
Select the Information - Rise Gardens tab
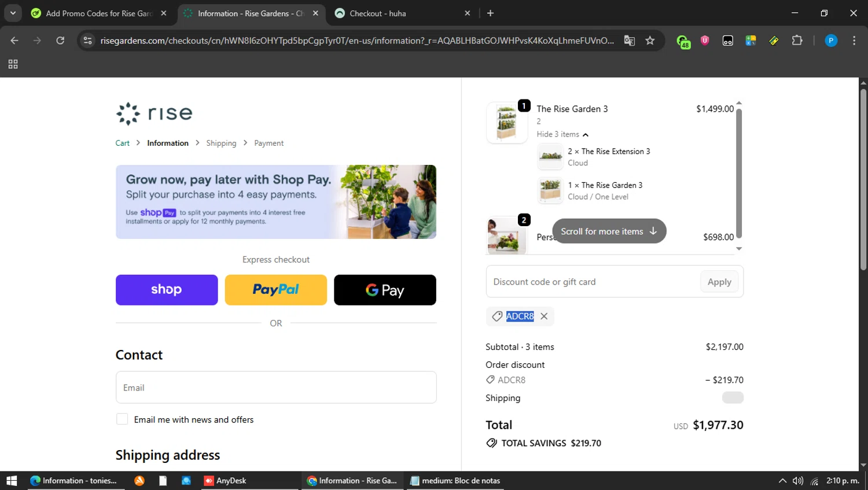(250, 13)
